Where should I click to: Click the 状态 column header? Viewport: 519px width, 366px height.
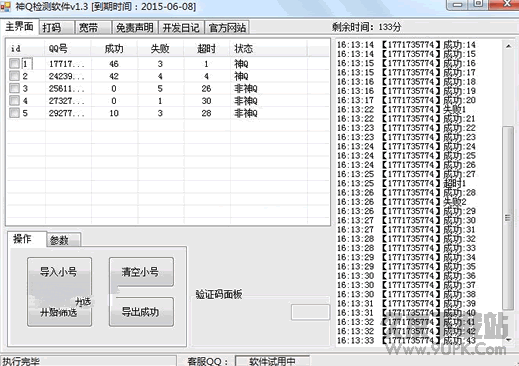point(269,49)
